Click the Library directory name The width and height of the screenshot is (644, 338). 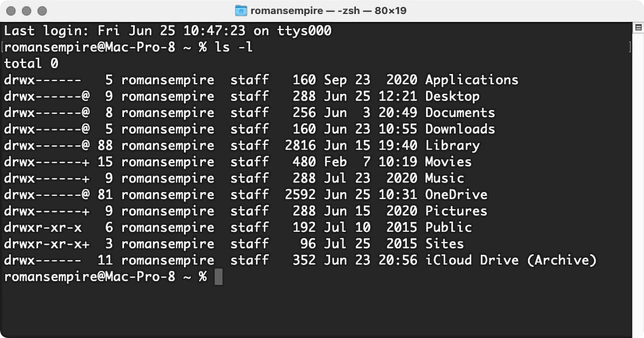coord(452,145)
